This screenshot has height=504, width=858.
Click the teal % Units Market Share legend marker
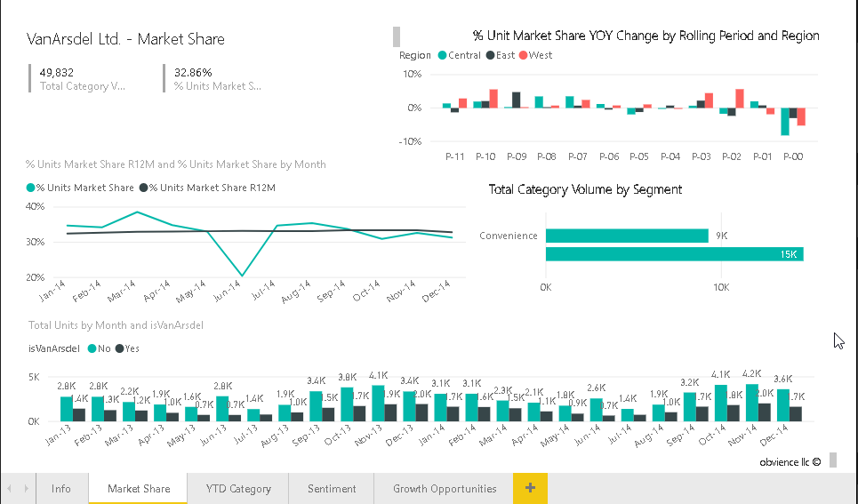(x=31, y=188)
